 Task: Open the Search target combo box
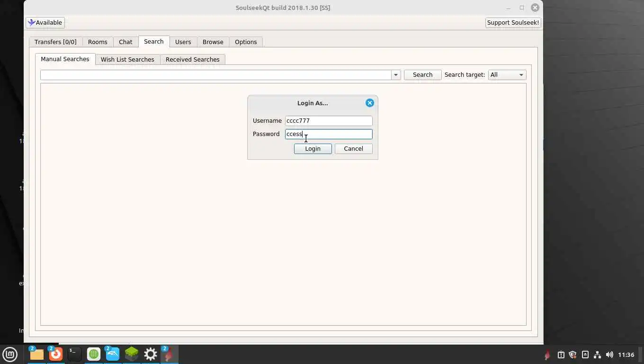point(507,75)
